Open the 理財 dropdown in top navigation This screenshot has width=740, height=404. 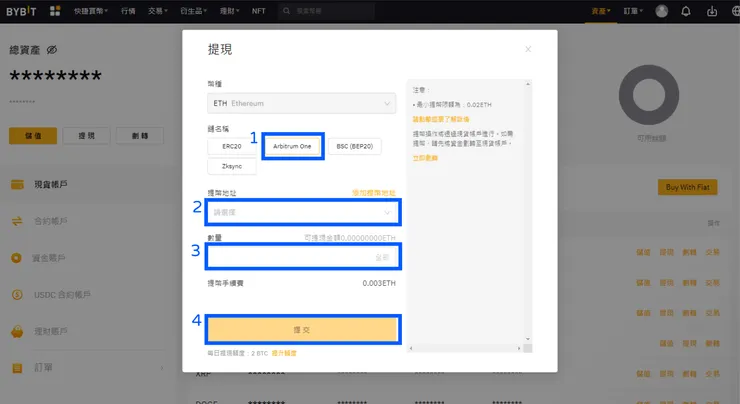229,11
